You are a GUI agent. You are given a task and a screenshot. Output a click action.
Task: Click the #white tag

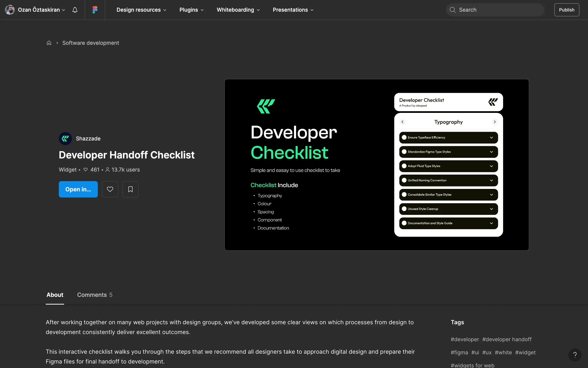point(503,352)
